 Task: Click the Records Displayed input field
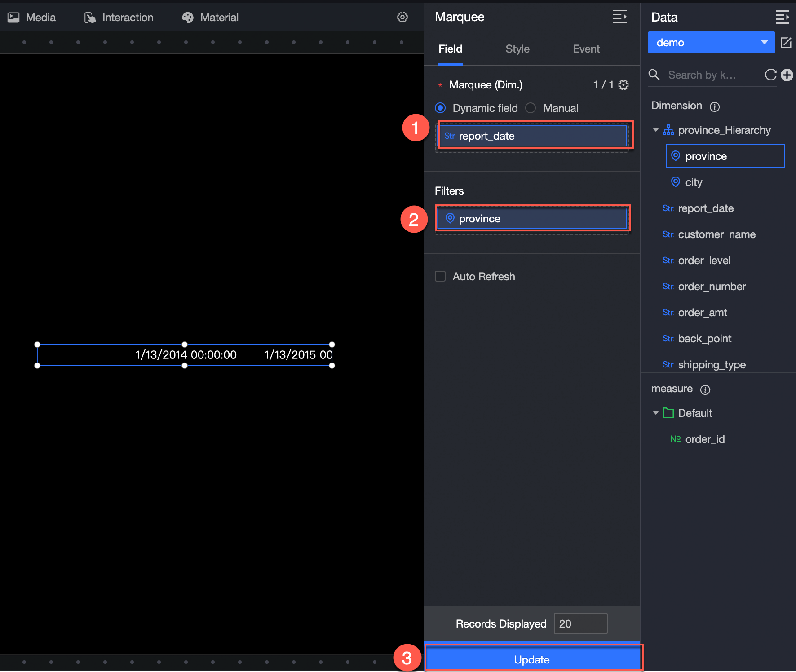[x=580, y=623]
